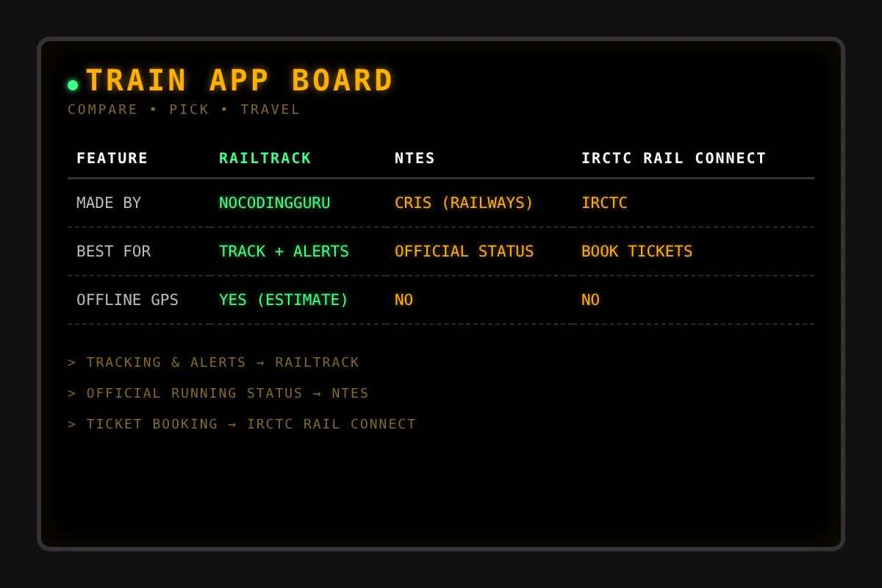882x588 pixels.
Task: Select the IRCTC RAIL CONNECT column header
Action: 674,158
